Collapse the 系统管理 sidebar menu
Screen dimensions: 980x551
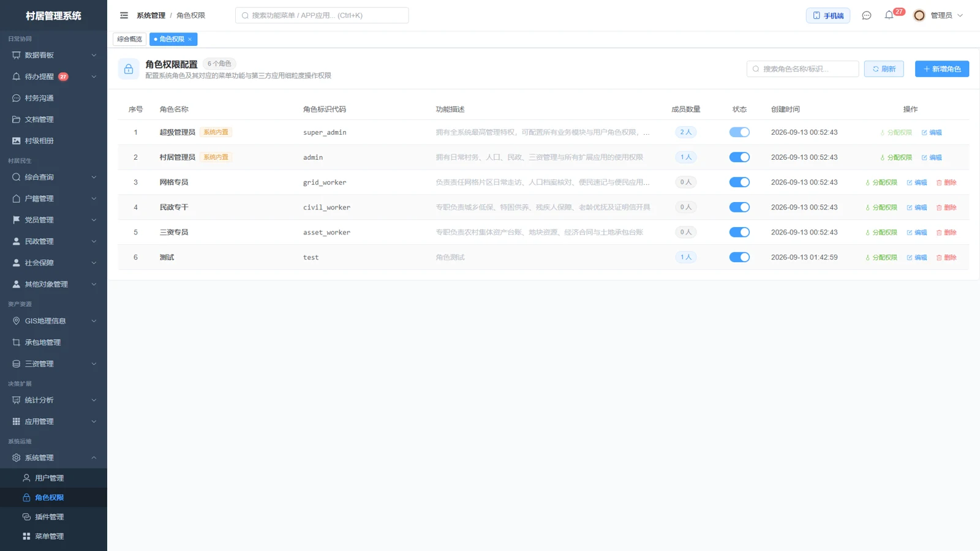click(x=54, y=458)
